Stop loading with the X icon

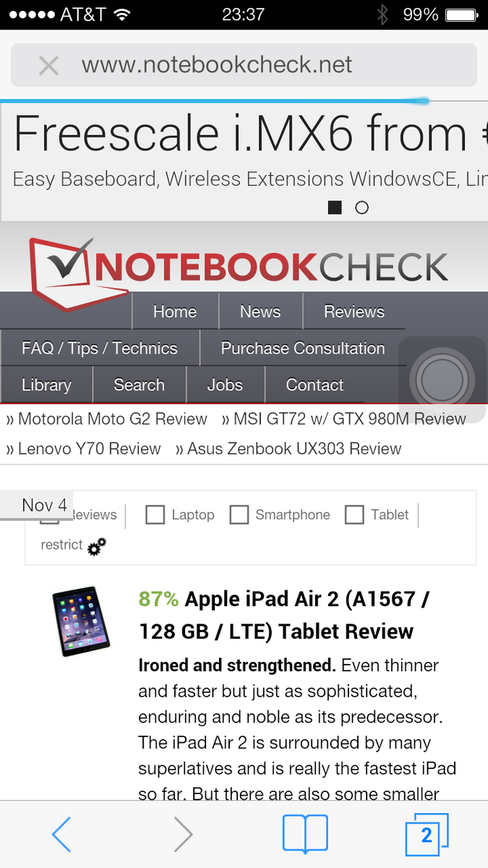[48, 66]
